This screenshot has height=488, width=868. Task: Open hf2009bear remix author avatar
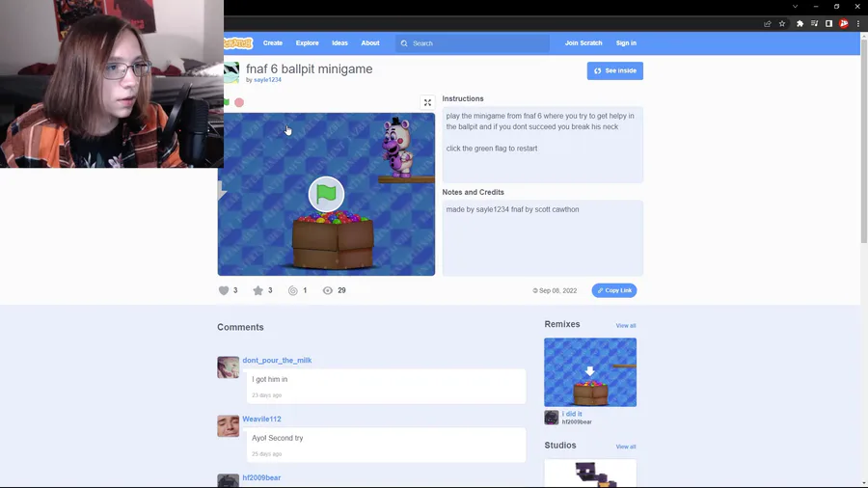tap(552, 418)
